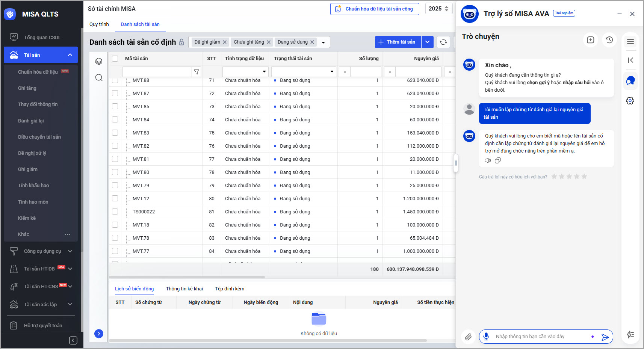644x349 pixels.
Task: Check the row MVT.87 checkbox
Action: (115, 93)
